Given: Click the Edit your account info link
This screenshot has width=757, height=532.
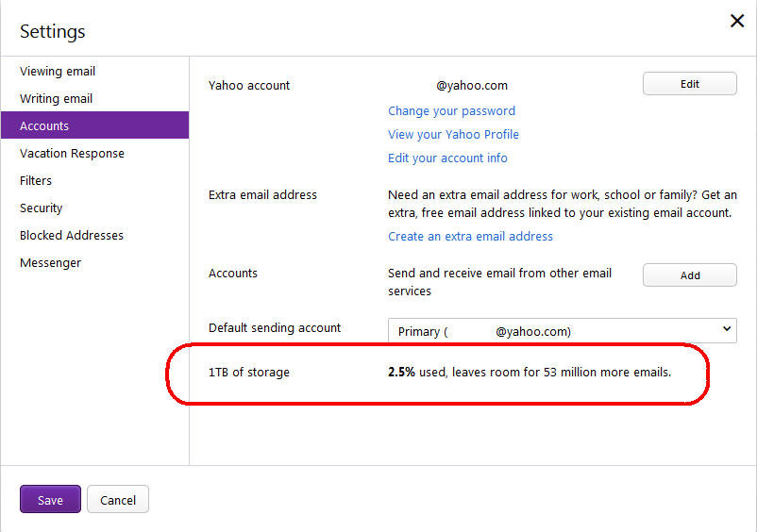Looking at the screenshot, I should (447, 158).
